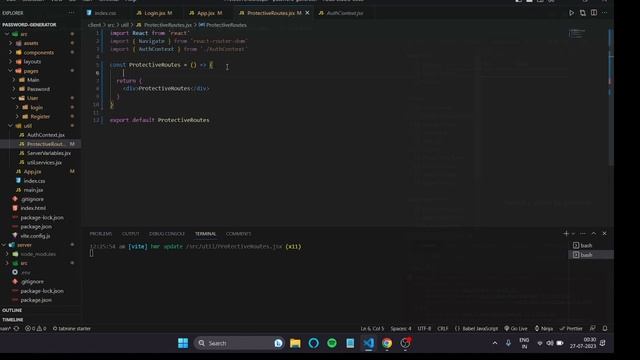
Task: Click the git sync changes icon in status bar
Action: [16, 328]
